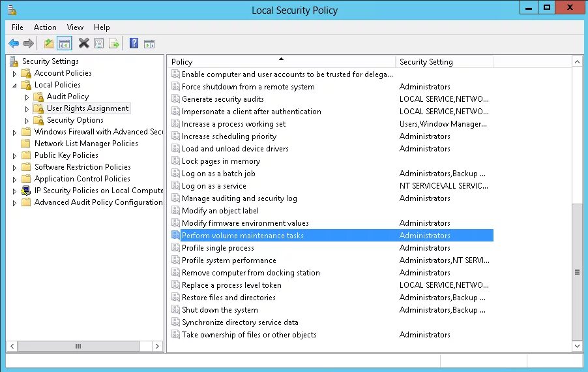This screenshot has width=588, height=372.
Task: Click the Security Setting column header
Action: (x=443, y=62)
